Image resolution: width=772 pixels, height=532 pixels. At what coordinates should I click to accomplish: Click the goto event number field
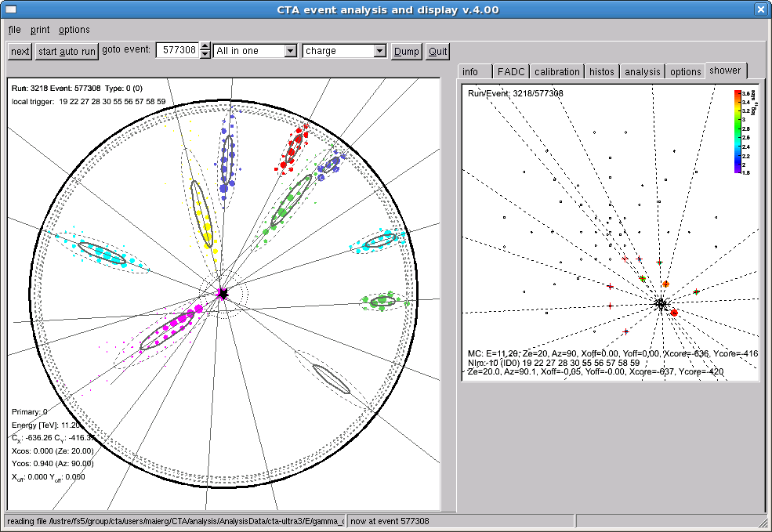(x=177, y=50)
